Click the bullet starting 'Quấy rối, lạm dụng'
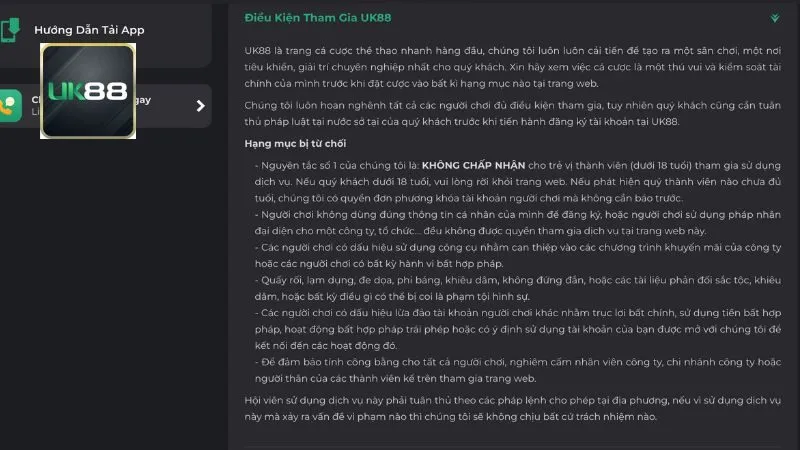Viewport: 800px width, 450px height. 510,290
